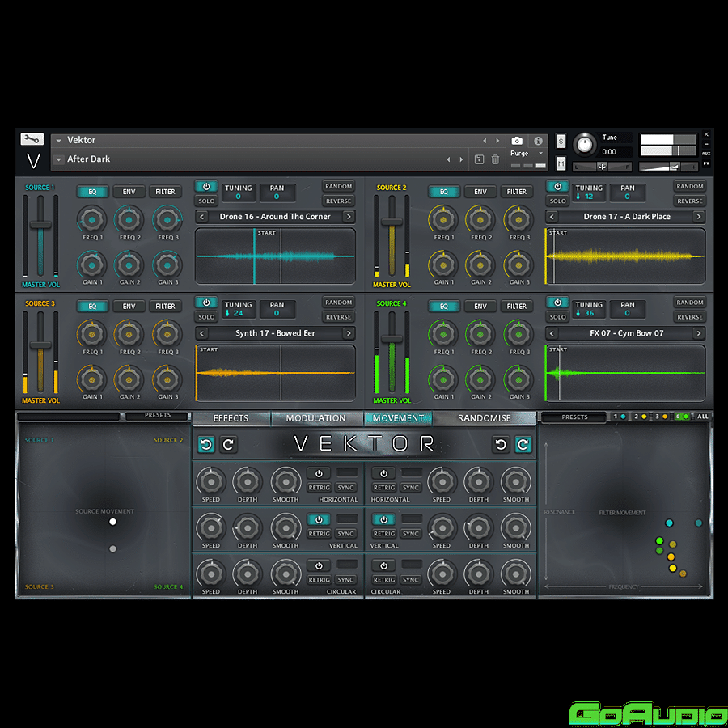Switch to the MODULATION tab
Screen dimensions: 728x728
click(315, 418)
